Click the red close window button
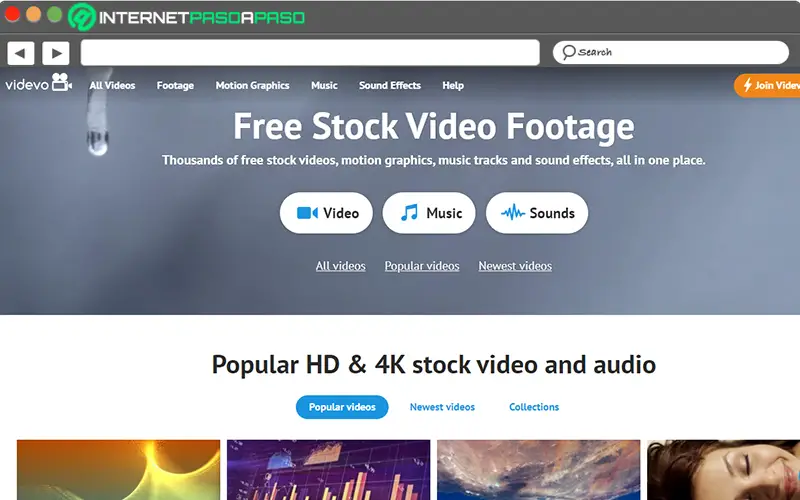Viewport: 800px width, 500px height. [12, 14]
